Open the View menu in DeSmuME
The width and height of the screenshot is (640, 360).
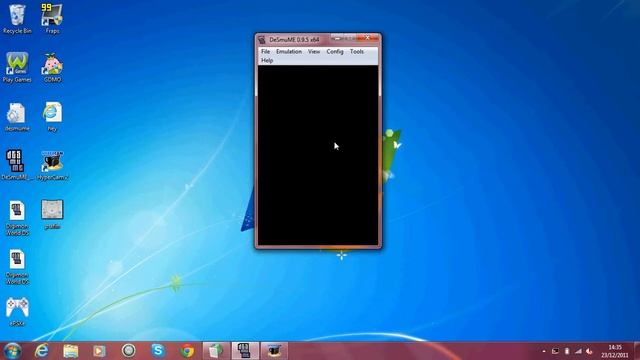click(x=314, y=51)
